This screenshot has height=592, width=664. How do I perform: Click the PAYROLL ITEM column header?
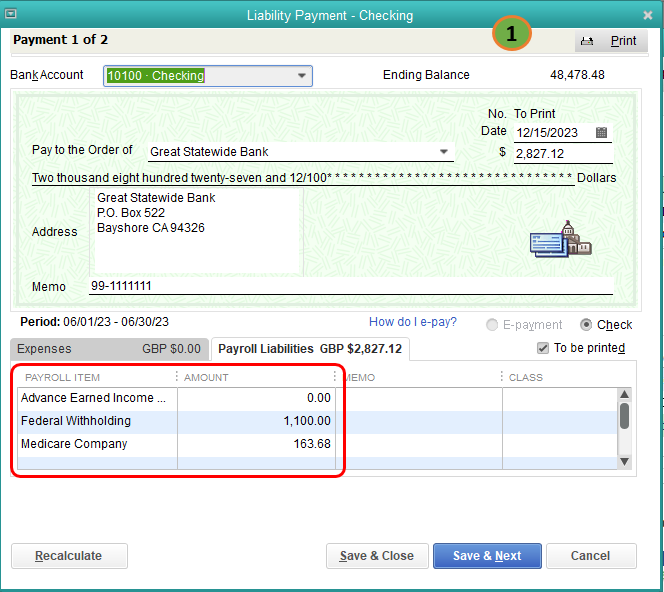pyautogui.click(x=62, y=377)
